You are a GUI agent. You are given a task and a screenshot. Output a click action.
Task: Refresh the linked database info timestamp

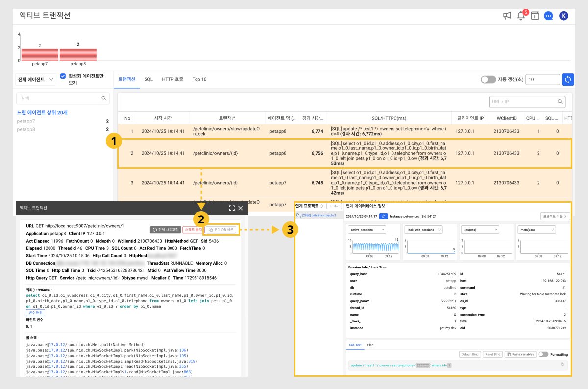point(384,216)
